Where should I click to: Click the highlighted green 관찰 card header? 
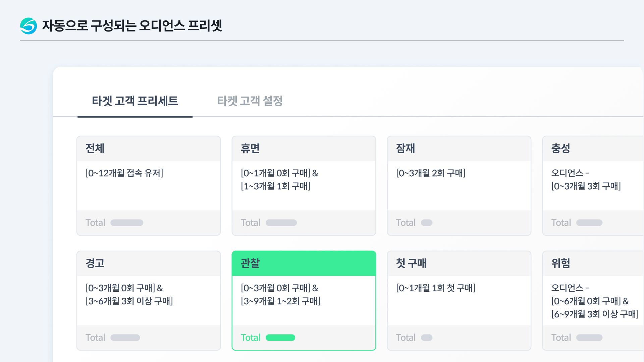(304, 263)
